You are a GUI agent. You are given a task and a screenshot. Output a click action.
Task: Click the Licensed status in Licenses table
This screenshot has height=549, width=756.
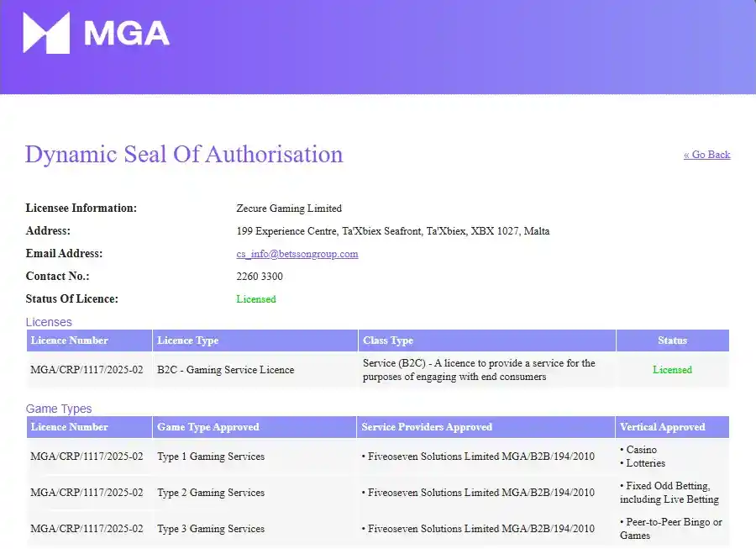672,370
